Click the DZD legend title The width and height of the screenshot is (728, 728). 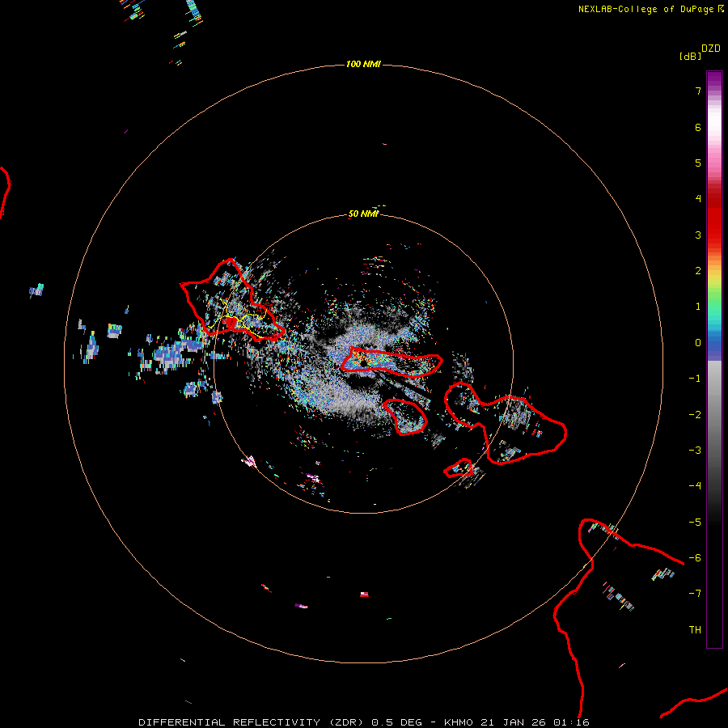coord(711,49)
